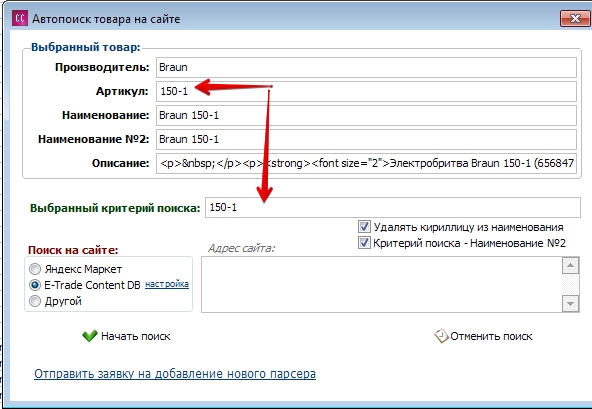Click into the Наименование field

366,115
